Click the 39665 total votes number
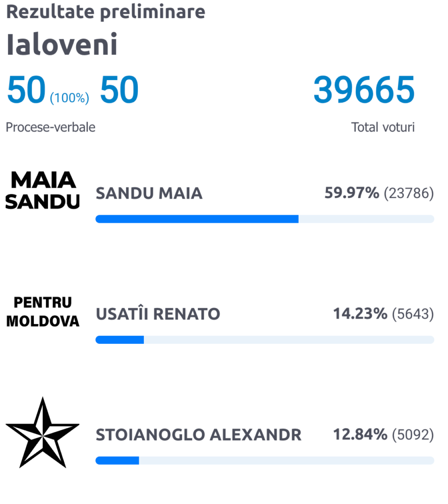The height and width of the screenshot is (504, 448). (364, 90)
